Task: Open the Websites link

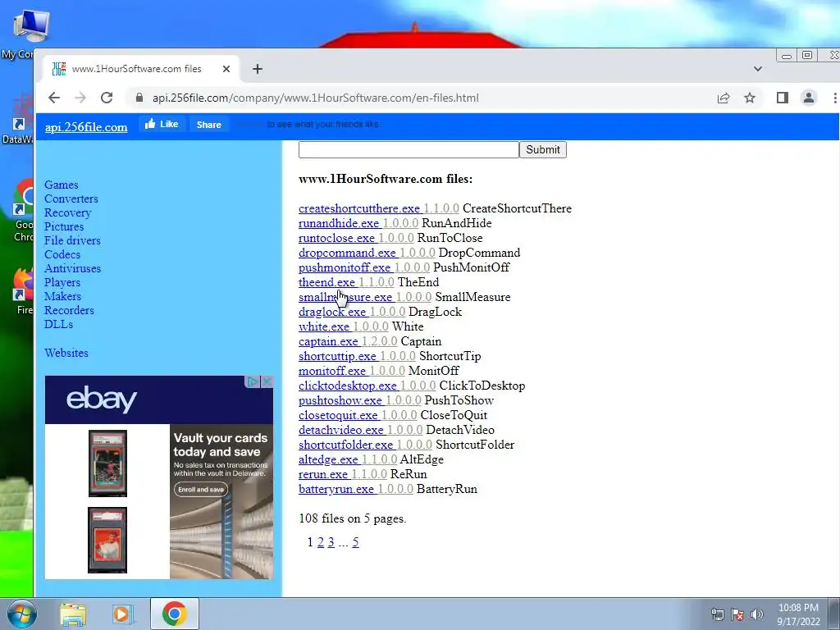Action: (66, 353)
